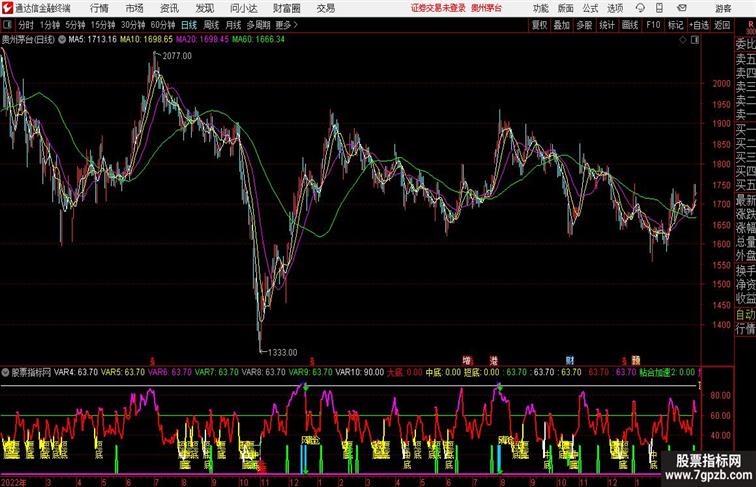Screen dimensions: 756x487
Task: Open the 选项 menu
Action: click(615, 8)
